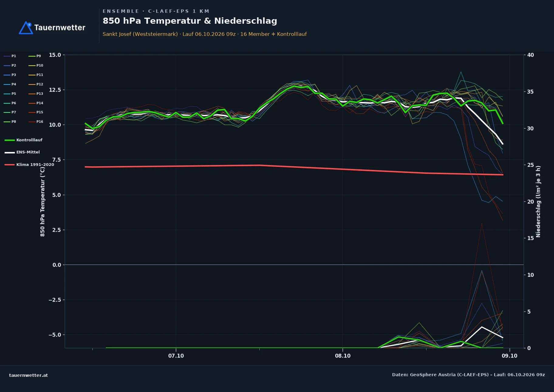The width and height of the screenshot is (554, 392).
Task: Click the chart title 850 hPa Temperatur & Niederschlag
Action: (190, 21)
